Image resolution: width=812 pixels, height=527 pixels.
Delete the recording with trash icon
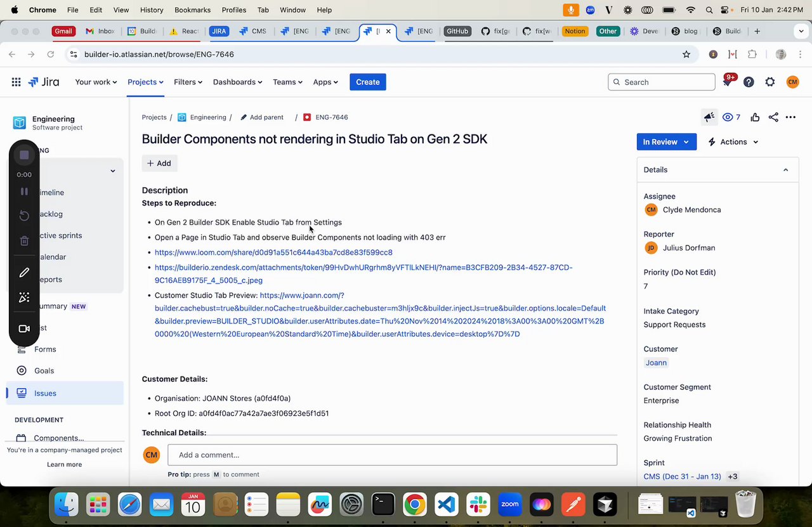(x=24, y=240)
